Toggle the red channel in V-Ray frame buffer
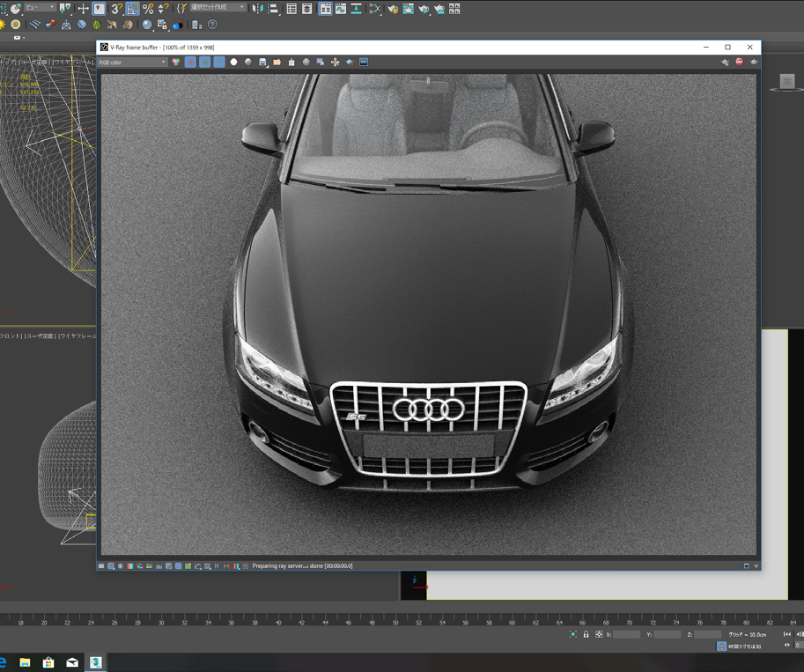 pyautogui.click(x=190, y=63)
